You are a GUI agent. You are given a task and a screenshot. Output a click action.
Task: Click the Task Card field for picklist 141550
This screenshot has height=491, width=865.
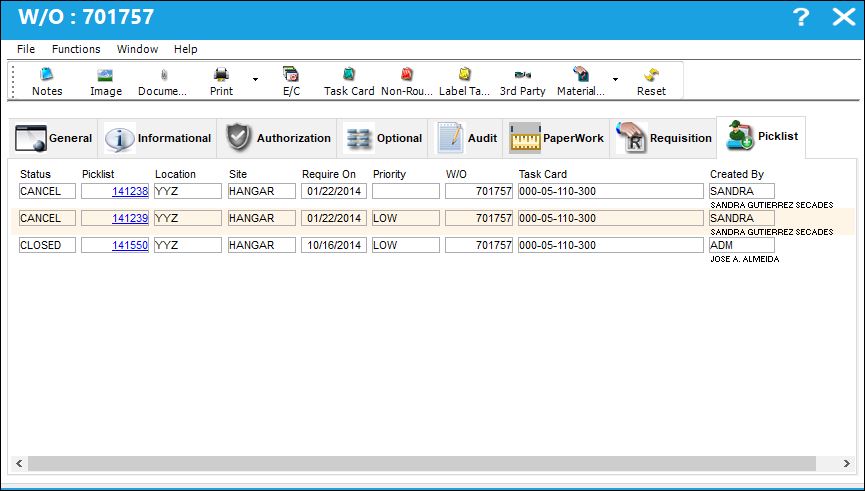click(x=611, y=246)
